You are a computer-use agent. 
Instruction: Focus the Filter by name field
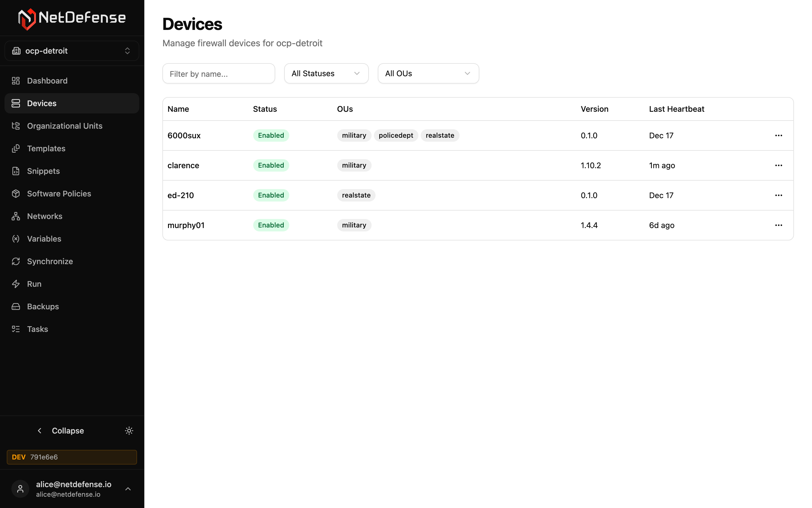pos(219,73)
